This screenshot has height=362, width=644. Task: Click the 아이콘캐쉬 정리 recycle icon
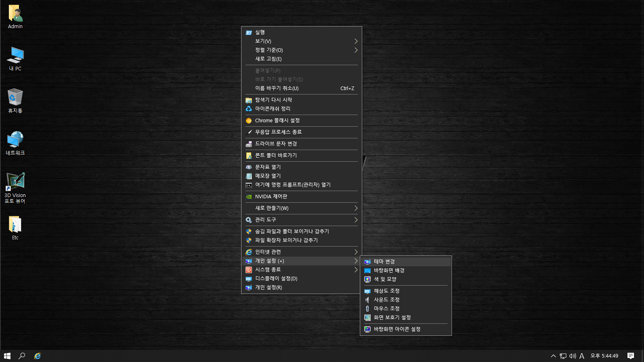249,109
